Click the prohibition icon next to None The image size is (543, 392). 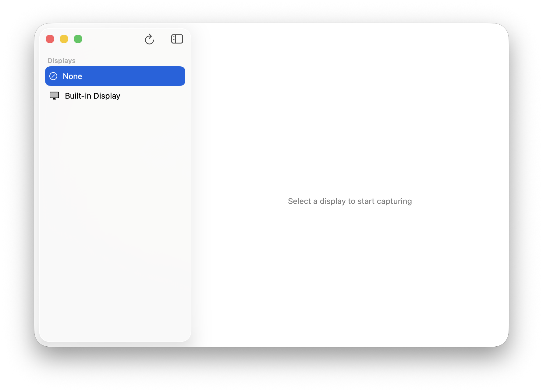pos(54,76)
